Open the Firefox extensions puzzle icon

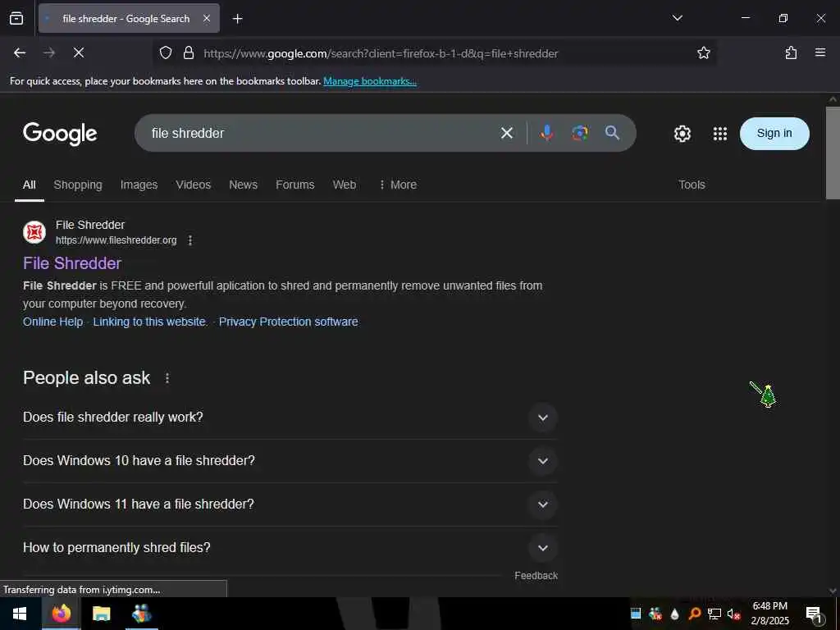(x=791, y=52)
